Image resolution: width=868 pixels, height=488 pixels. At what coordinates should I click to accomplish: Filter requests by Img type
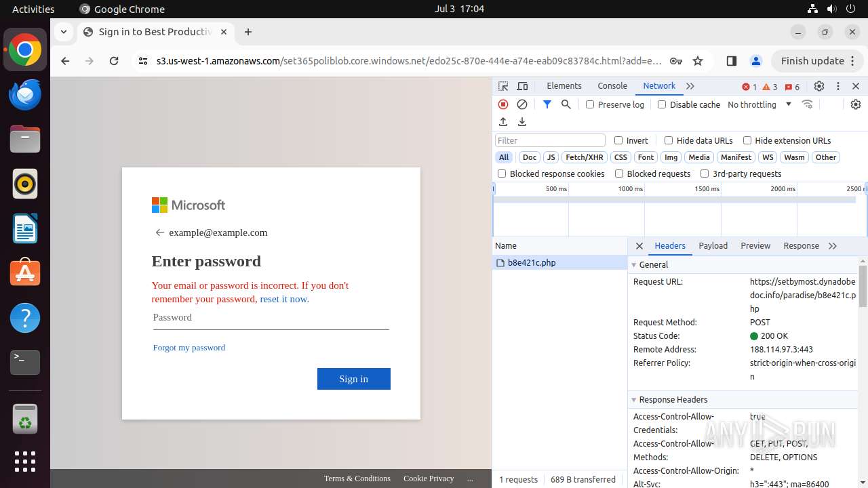[671, 157]
